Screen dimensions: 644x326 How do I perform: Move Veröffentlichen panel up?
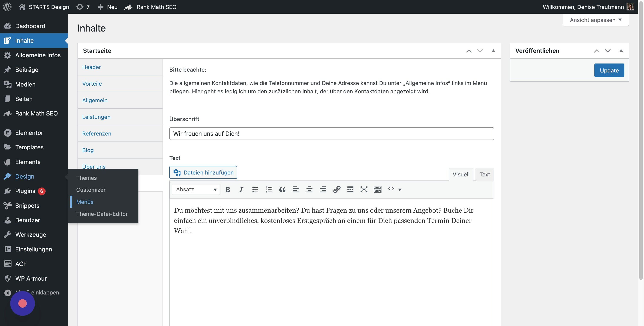coord(597,51)
